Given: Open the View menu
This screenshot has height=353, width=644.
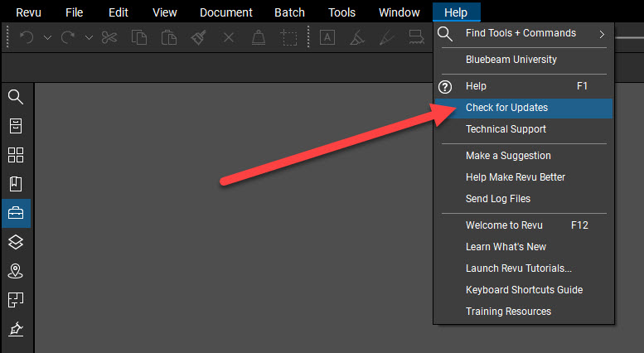Looking at the screenshot, I should pyautogui.click(x=165, y=12).
